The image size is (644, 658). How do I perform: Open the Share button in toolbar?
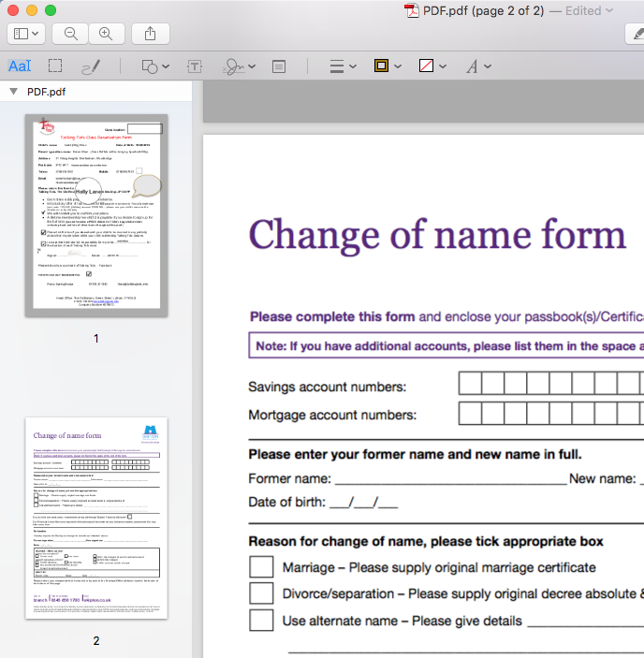point(151,34)
